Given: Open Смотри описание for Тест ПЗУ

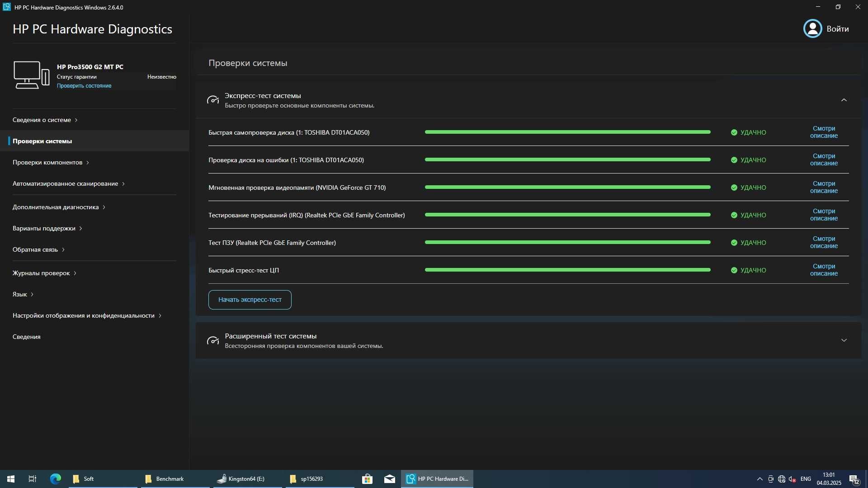Looking at the screenshot, I should tap(824, 242).
